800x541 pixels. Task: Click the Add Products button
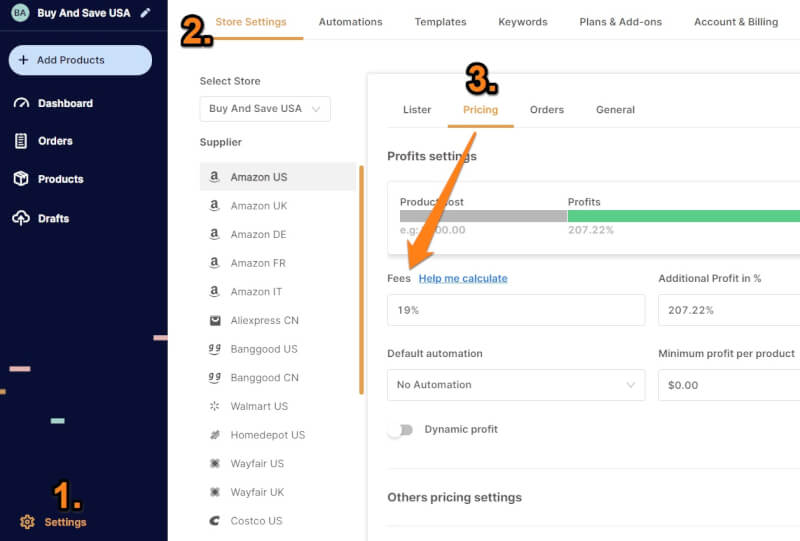click(80, 60)
